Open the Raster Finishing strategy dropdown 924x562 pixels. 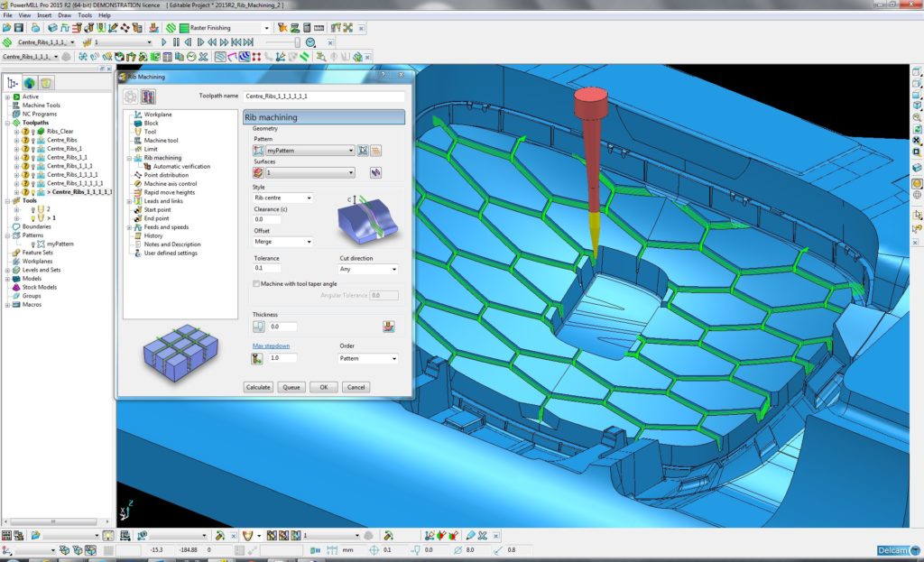point(266,28)
